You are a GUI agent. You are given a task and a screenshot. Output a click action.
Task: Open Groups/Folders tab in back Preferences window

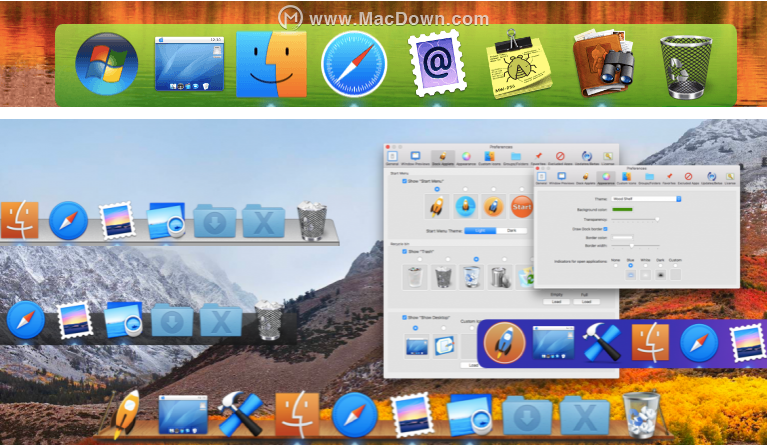(516, 157)
